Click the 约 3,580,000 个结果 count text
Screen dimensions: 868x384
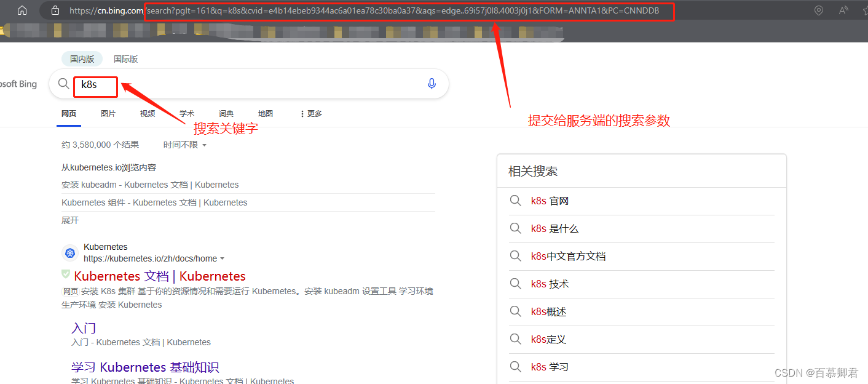(100, 145)
